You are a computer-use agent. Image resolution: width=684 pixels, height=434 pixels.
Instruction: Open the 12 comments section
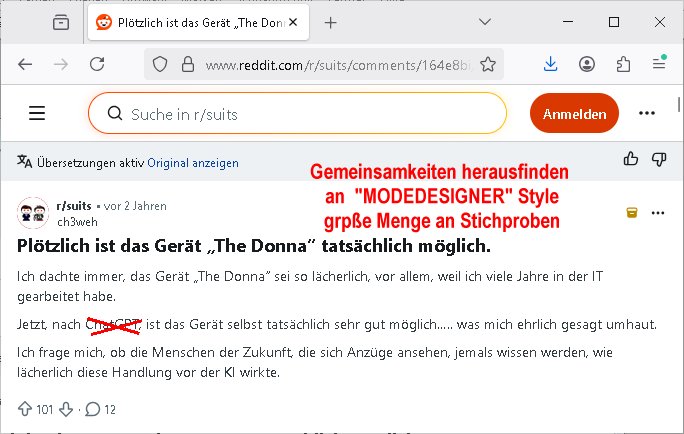pos(100,408)
